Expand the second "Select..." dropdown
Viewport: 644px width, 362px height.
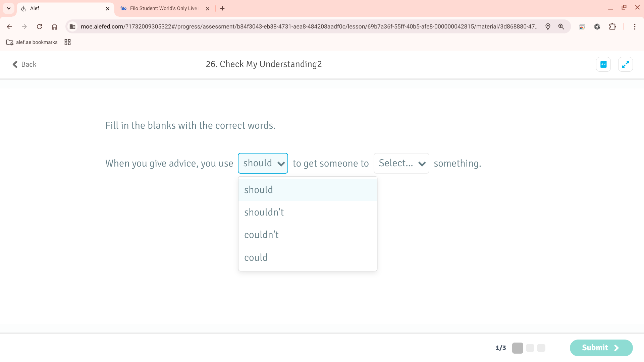401,163
